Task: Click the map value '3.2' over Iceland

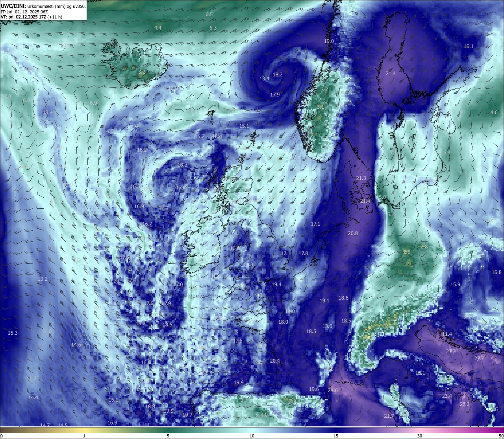Action: tap(141, 72)
